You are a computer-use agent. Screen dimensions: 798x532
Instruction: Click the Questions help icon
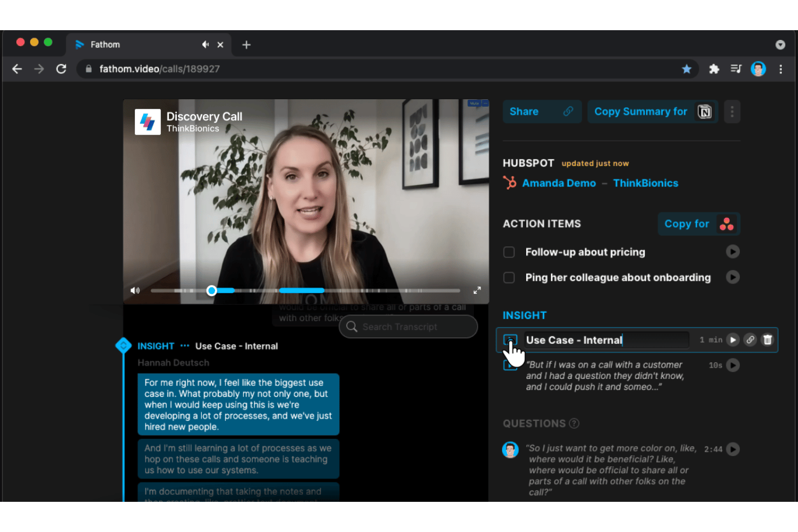pos(574,424)
